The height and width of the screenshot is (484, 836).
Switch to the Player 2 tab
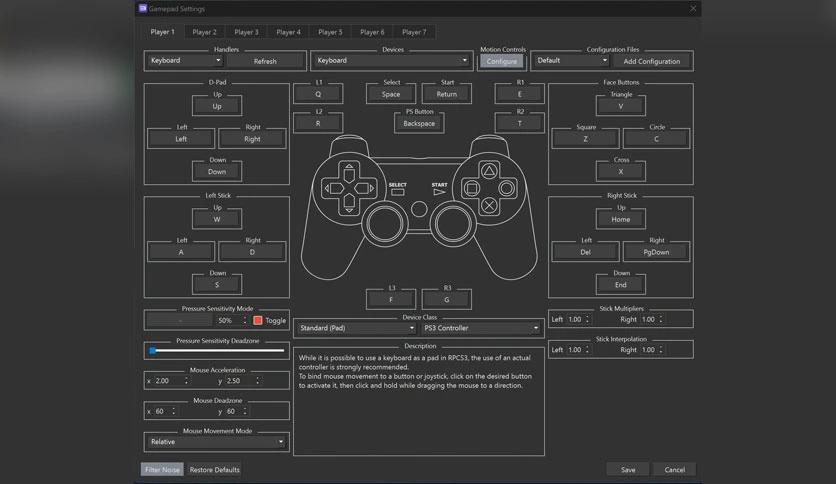(x=205, y=32)
